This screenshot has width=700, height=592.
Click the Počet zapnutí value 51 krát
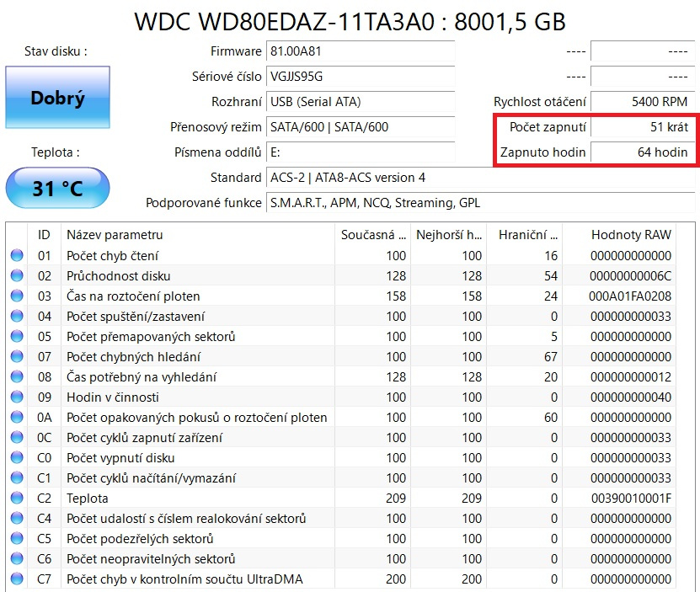642,127
